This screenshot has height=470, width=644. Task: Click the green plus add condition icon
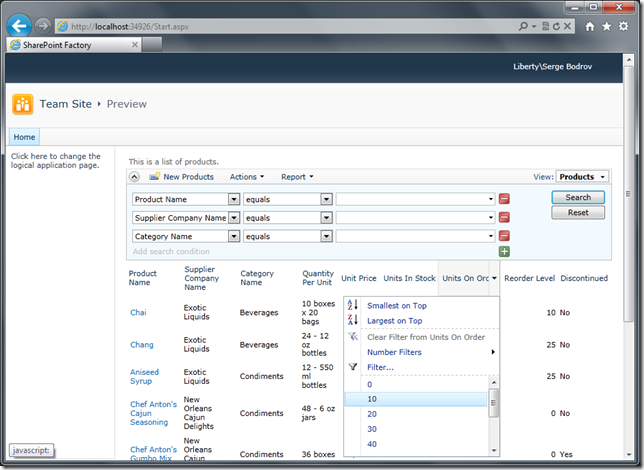[x=504, y=251]
